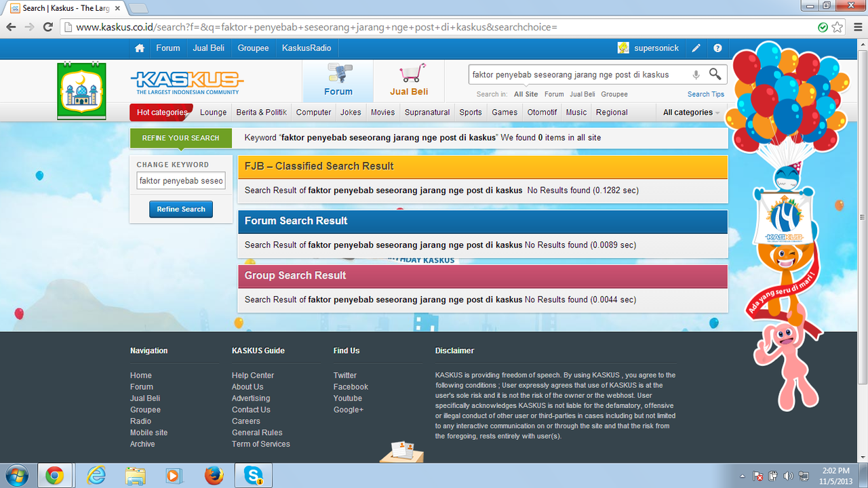Open Search Tips link
This screenshot has height=488, width=868.
[x=706, y=94]
